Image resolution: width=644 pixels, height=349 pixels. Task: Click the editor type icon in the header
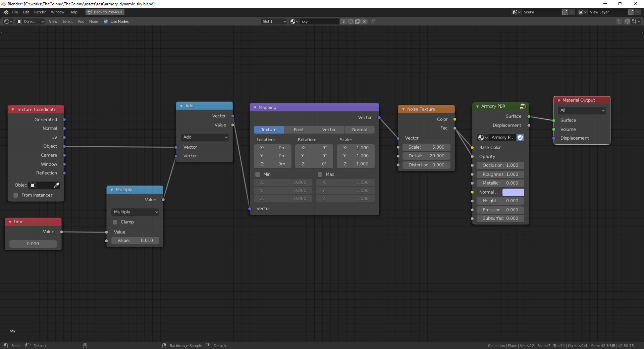[7, 21]
